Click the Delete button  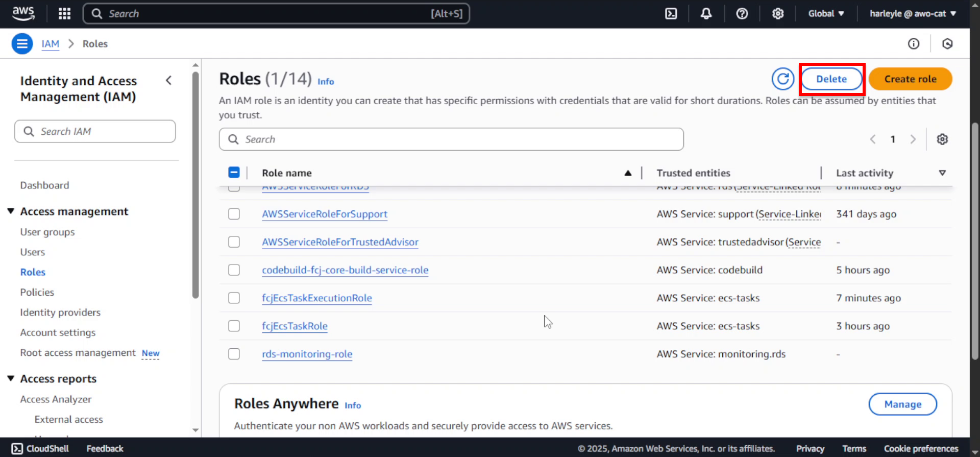click(x=831, y=79)
